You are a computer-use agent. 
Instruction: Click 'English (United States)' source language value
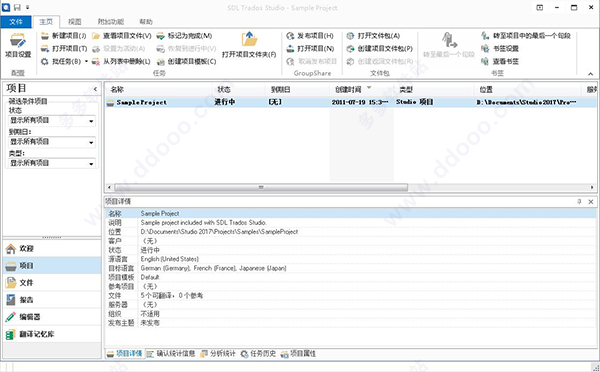pyautogui.click(x=170, y=259)
